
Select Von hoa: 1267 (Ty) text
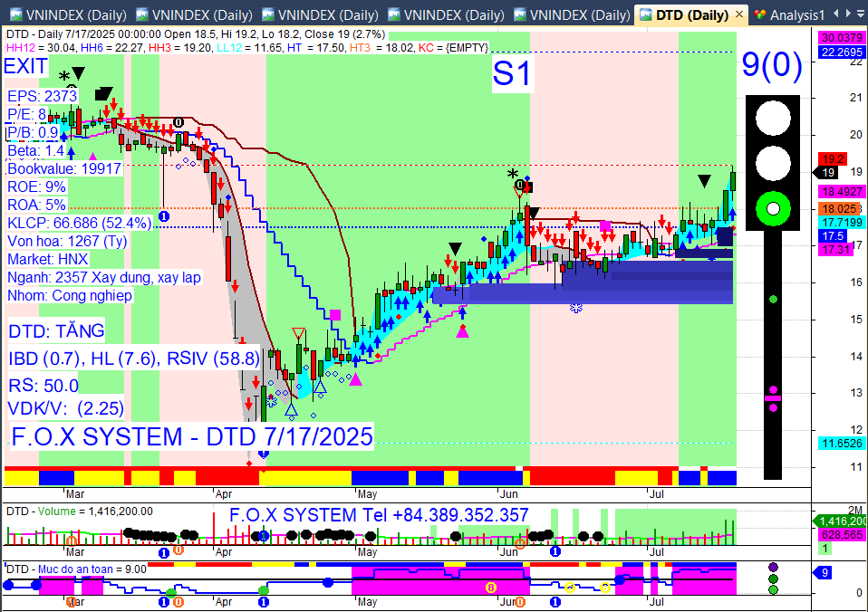[67, 241]
